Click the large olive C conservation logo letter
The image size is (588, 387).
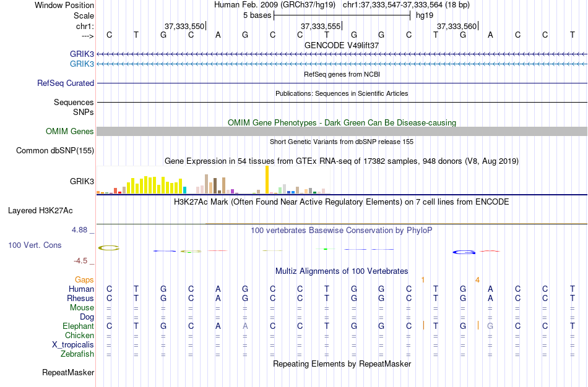pos(109,248)
